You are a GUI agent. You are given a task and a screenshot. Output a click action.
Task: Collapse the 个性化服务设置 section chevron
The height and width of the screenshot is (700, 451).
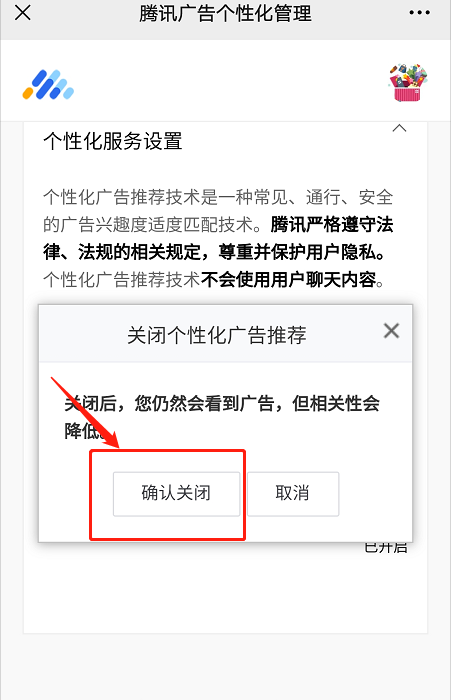tap(399, 129)
